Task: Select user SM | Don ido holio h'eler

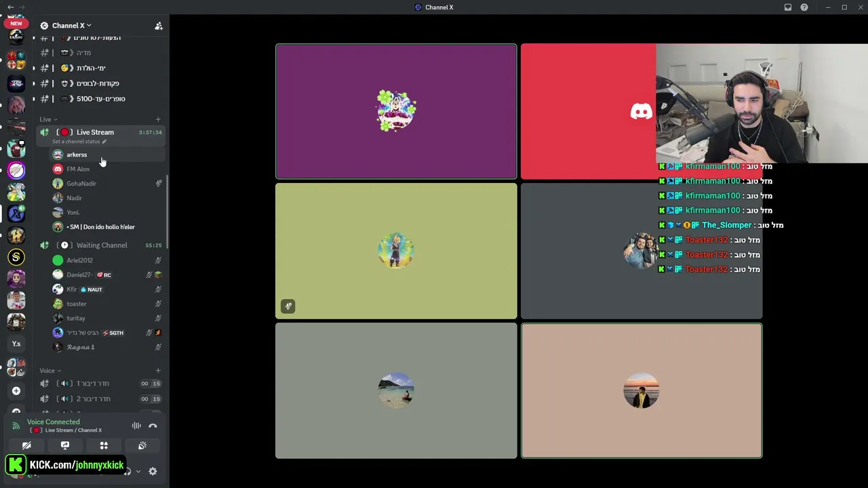Action: point(108,227)
